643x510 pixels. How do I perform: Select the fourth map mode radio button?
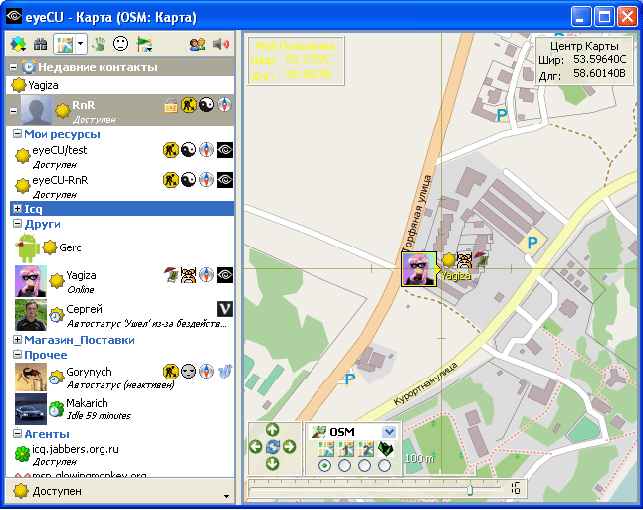tap(385, 466)
